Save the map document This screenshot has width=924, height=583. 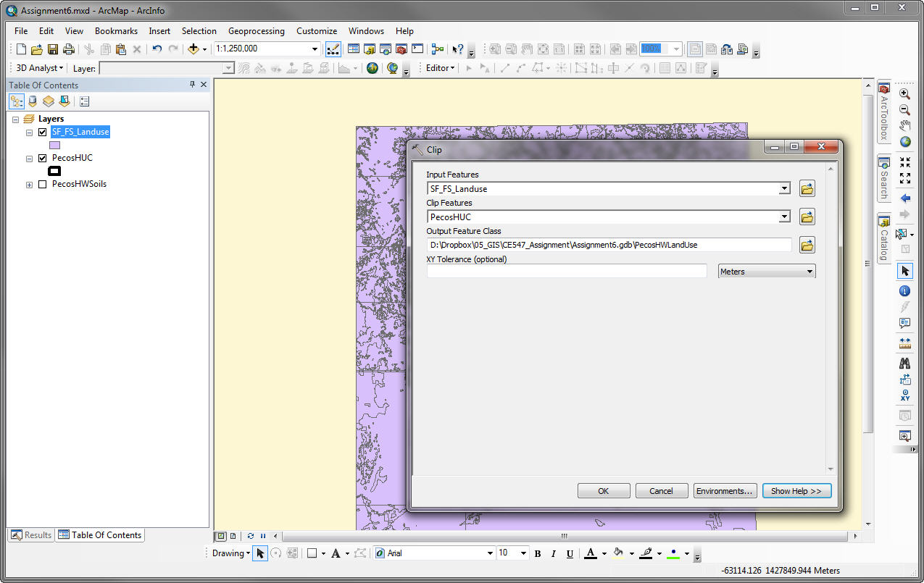click(x=53, y=49)
